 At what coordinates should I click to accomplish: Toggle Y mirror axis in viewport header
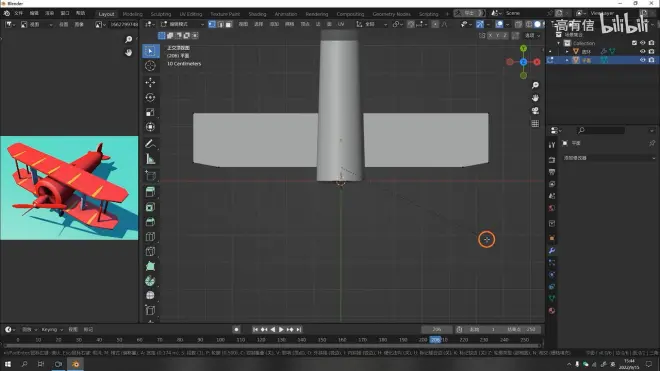(498, 35)
